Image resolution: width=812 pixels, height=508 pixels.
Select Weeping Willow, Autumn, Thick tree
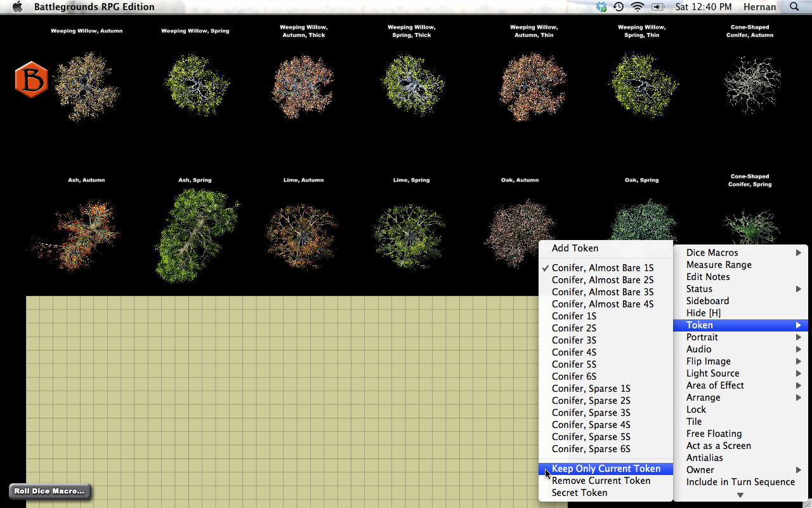[x=303, y=86]
